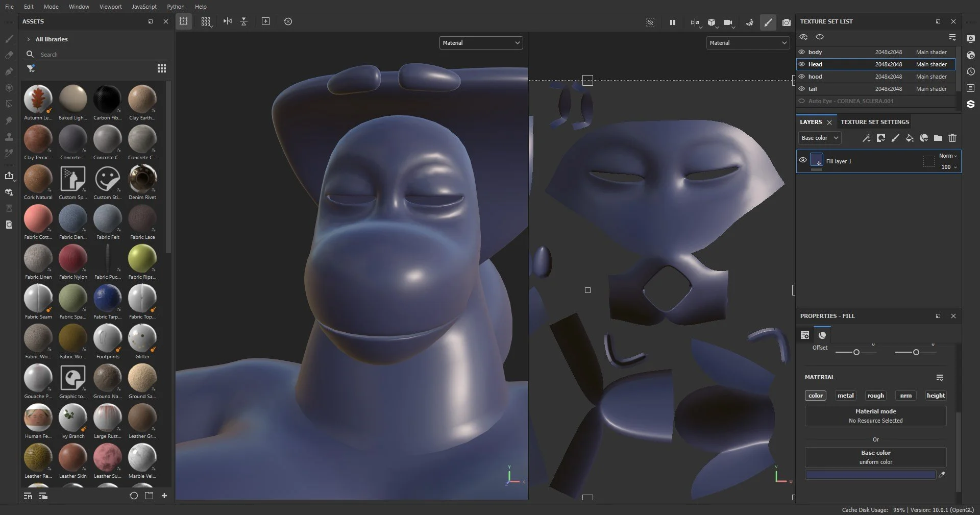Click the frame selection viewport icon
This screenshot has width=980, height=515.
(x=265, y=21)
